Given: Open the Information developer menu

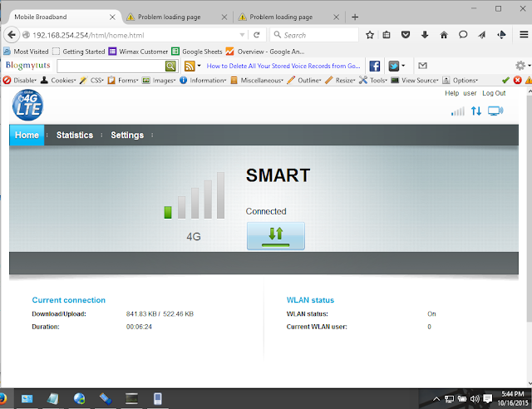Looking at the screenshot, I should [x=203, y=81].
